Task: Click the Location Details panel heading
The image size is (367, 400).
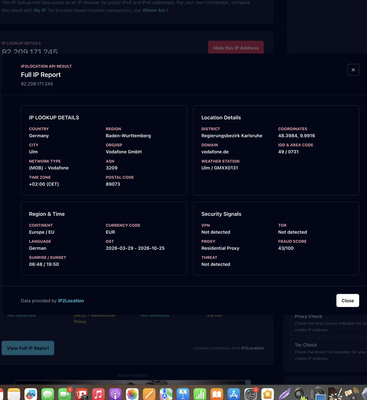Action: pos(221,118)
